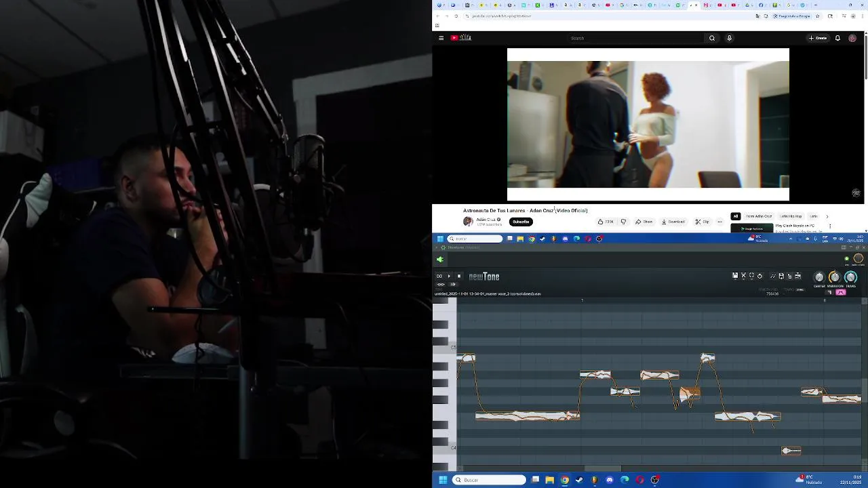This screenshot has height=488, width=868.
Task: Click NewTone save-as disk icon beside slice tool
Action: pos(781,276)
